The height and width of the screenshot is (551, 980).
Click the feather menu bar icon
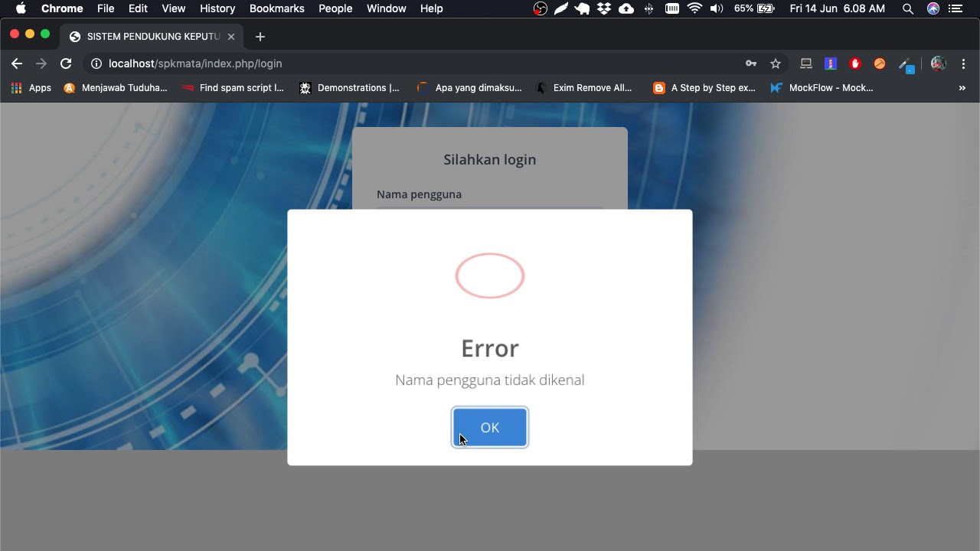(x=562, y=8)
